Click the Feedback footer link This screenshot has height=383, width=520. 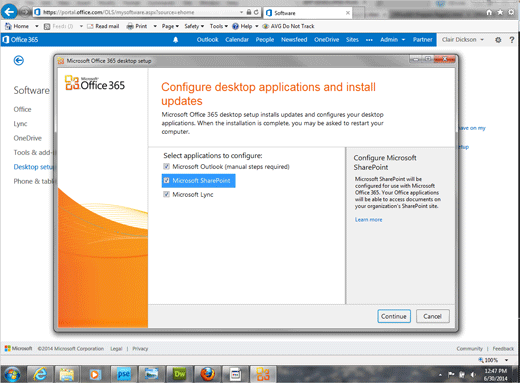coord(503,349)
